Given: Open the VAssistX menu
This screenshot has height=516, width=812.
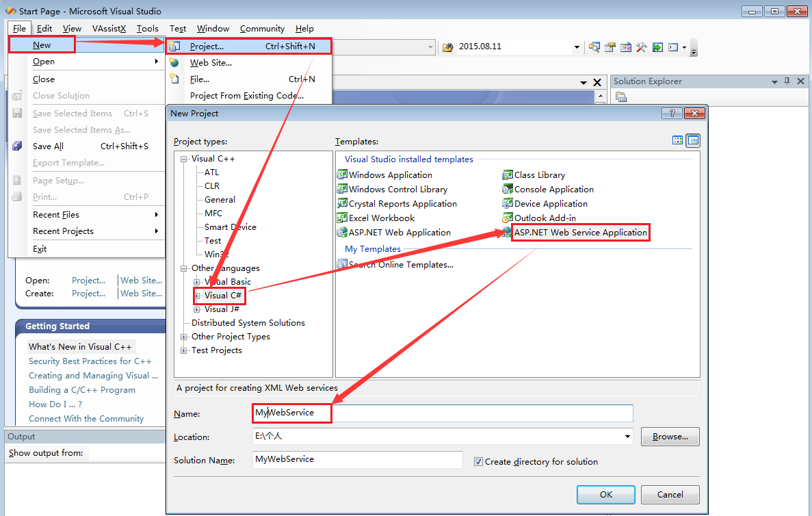Looking at the screenshot, I should pyautogui.click(x=109, y=29).
